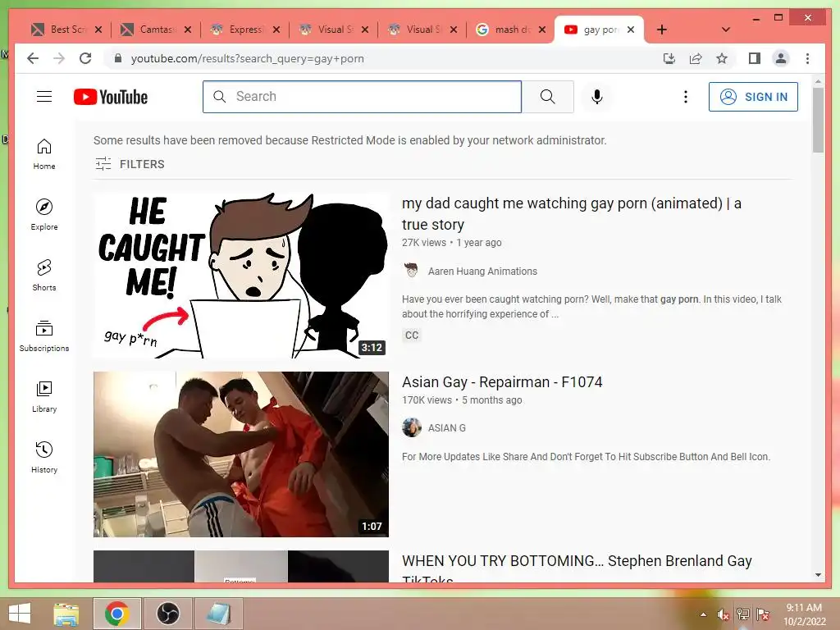840x630 pixels.
Task: Switch to the first 'Visual S' tab
Action: (x=334, y=30)
